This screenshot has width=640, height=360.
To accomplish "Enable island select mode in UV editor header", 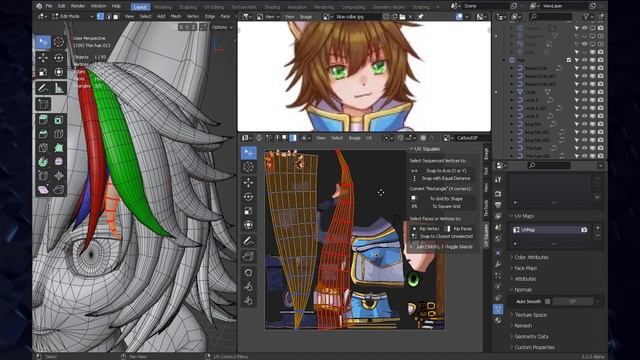I will tap(293, 138).
